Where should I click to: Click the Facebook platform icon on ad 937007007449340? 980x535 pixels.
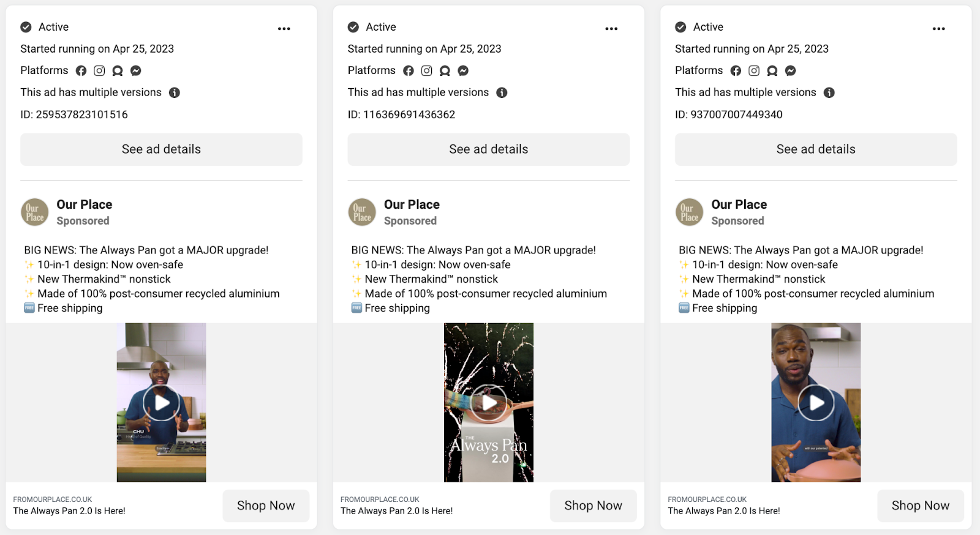click(736, 71)
